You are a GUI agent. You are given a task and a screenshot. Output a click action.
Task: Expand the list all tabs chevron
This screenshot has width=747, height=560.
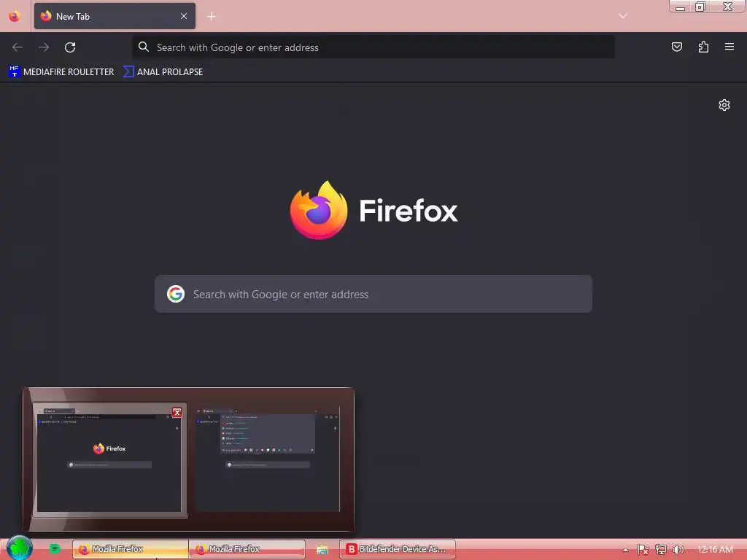pos(623,16)
